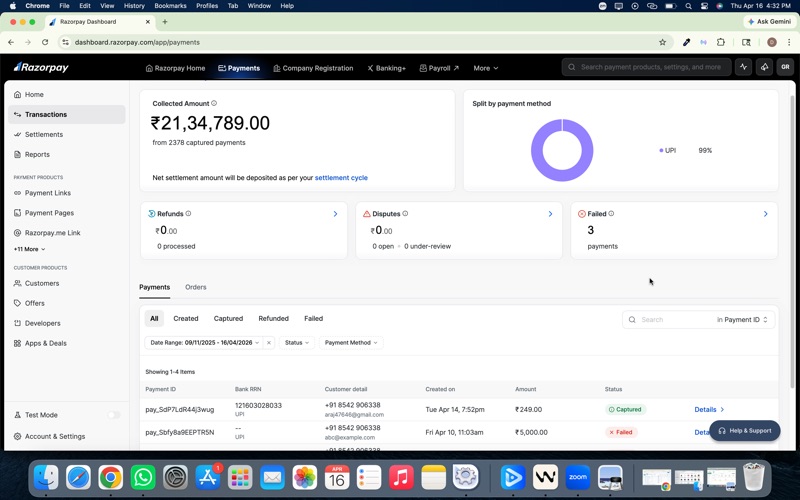Open the Status filter dropdown
Screen dimensions: 800x500
click(296, 343)
